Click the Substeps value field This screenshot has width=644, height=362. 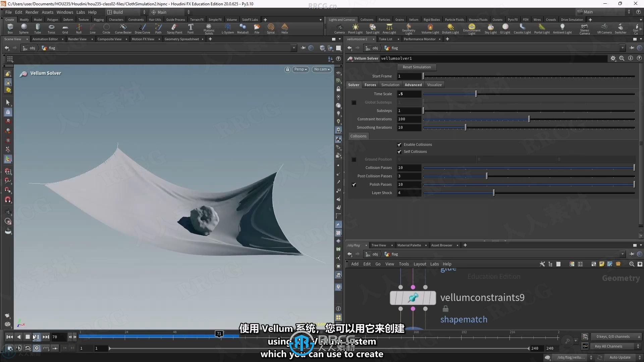(409, 111)
